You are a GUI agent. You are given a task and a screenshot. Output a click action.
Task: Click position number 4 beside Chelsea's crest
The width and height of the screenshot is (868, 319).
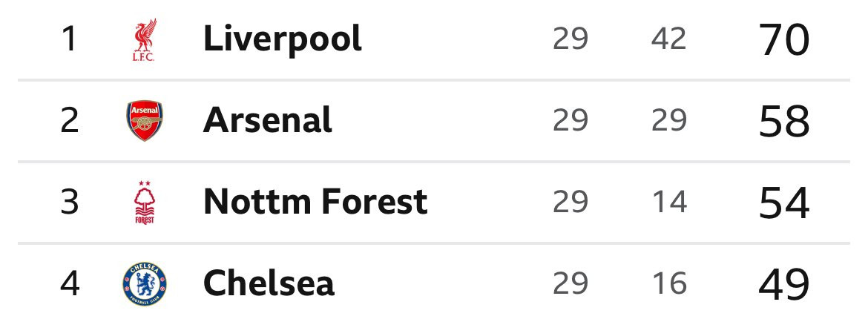pyautogui.click(x=69, y=283)
